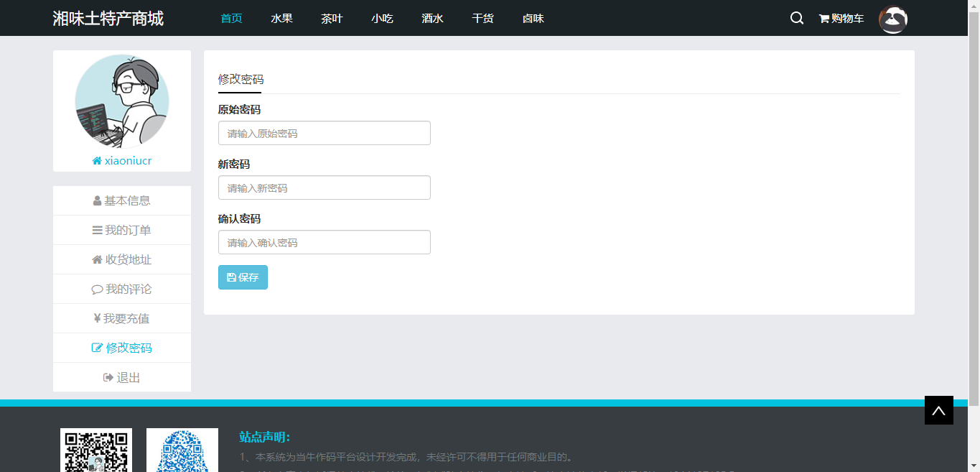The image size is (980, 472).
Task: Open the 茶叶 category
Action: (x=332, y=18)
